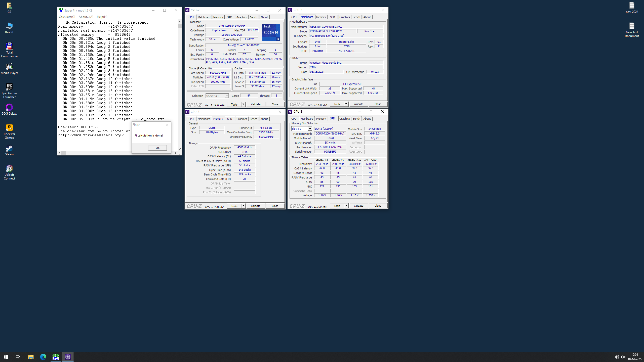
Task: Click Validate in CPU-Z CPU window
Action: 256,104
